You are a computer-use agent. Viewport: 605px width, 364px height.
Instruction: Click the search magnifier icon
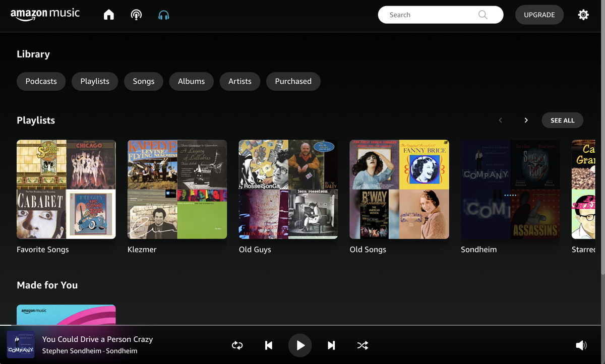pos(482,15)
